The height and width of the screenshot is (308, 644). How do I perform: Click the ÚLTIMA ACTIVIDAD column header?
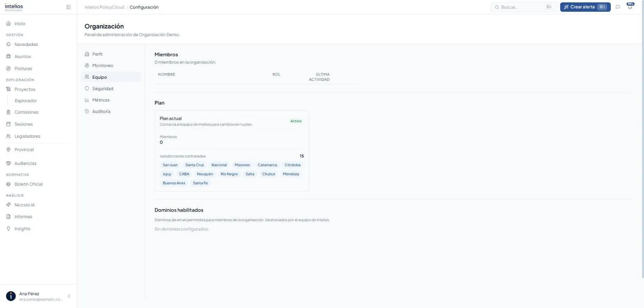319,77
